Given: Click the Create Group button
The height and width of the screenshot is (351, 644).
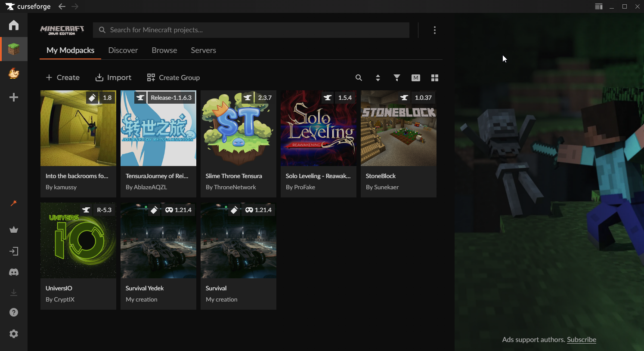Looking at the screenshot, I should (x=173, y=77).
